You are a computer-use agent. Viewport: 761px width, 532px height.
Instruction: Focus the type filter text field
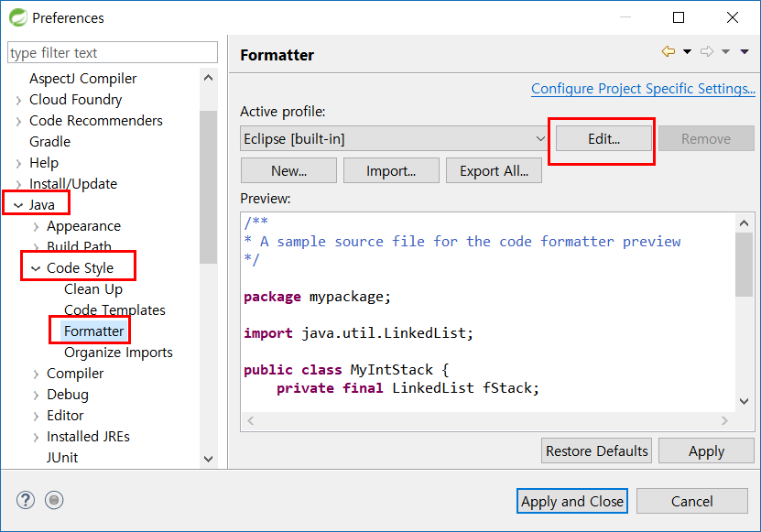113,52
